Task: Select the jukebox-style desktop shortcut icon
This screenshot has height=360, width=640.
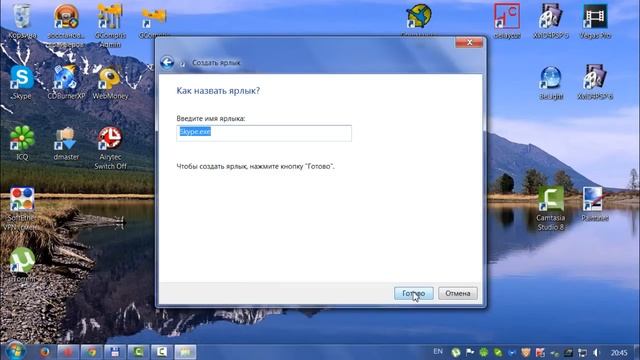Action: (66, 25)
